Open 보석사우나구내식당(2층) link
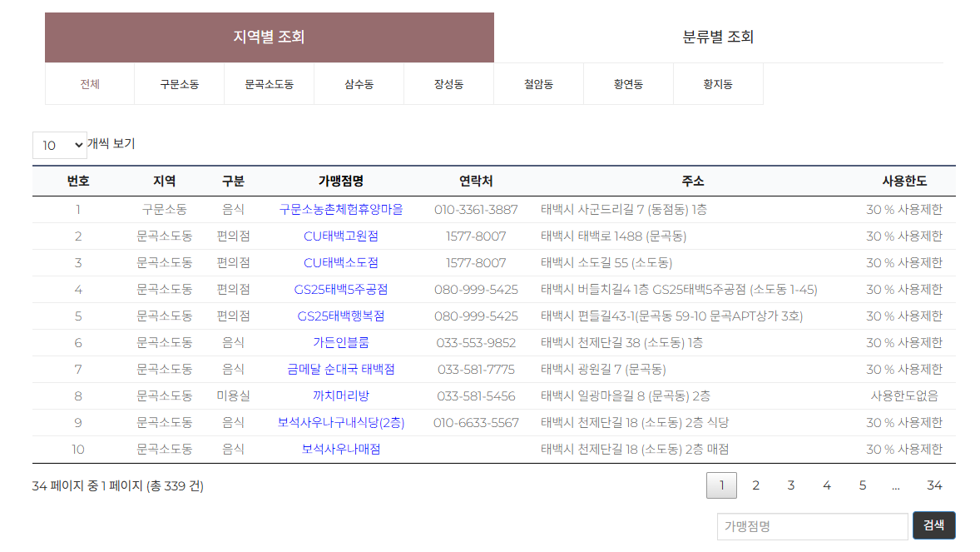 (340, 423)
